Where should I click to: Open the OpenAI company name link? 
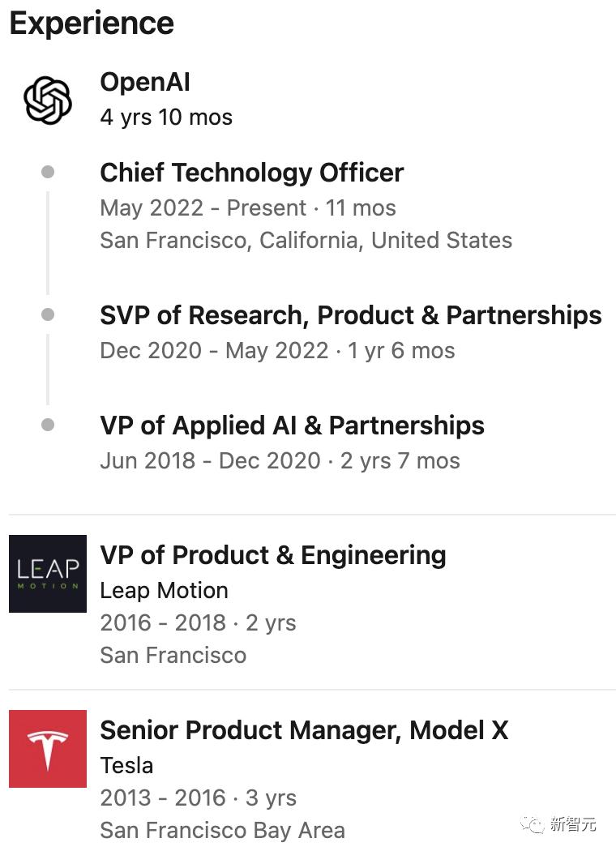pyautogui.click(x=145, y=82)
